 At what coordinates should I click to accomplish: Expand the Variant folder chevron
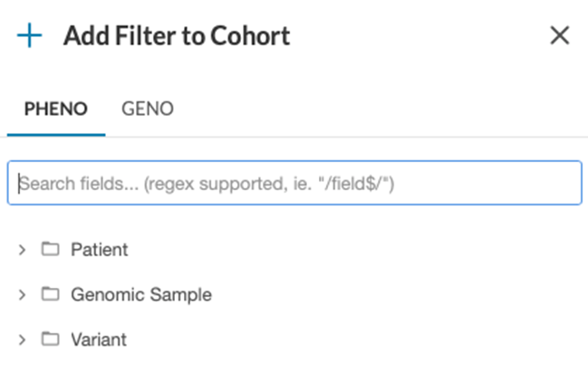(x=22, y=339)
